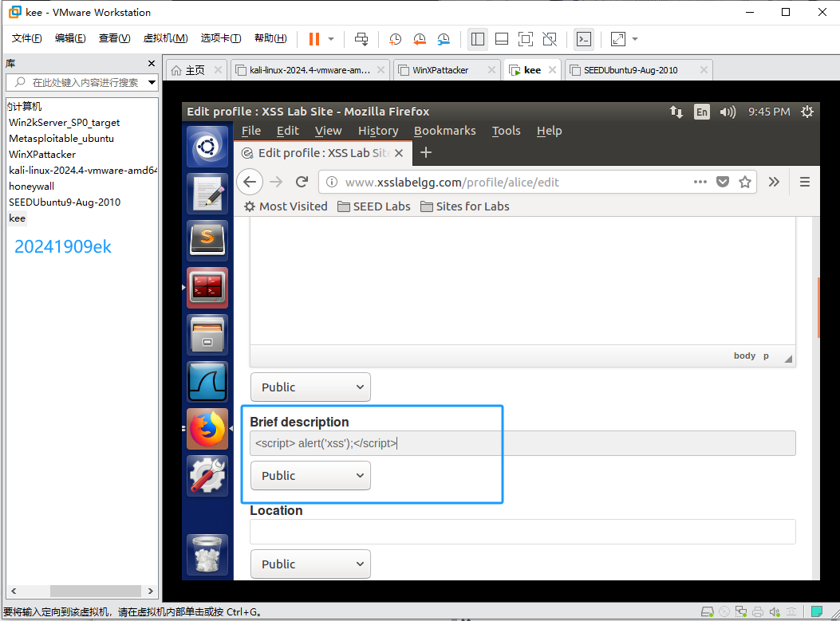The width and height of the screenshot is (840, 621).
Task: Select kee in the library list
Action: pyautogui.click(x=17, y=218)
